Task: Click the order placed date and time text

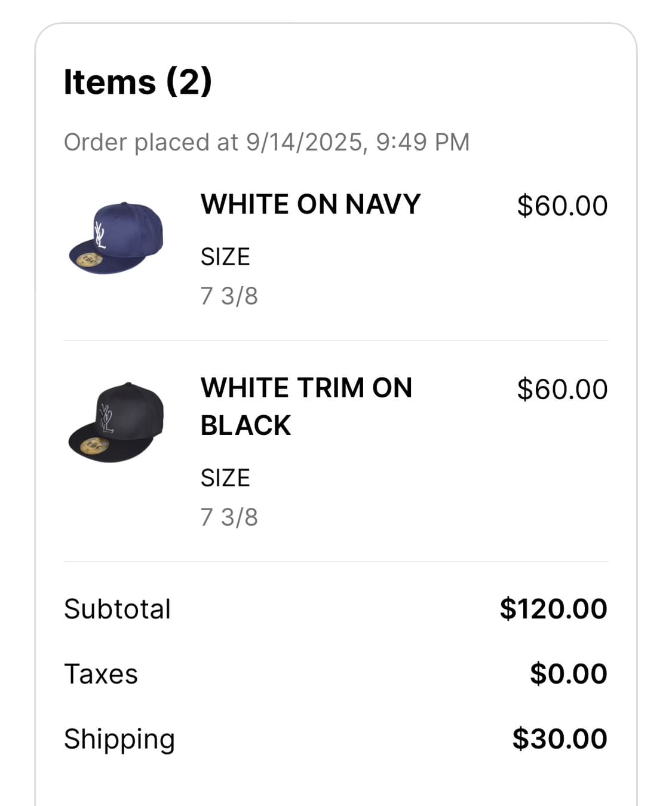Action: [x=266, y=142]
